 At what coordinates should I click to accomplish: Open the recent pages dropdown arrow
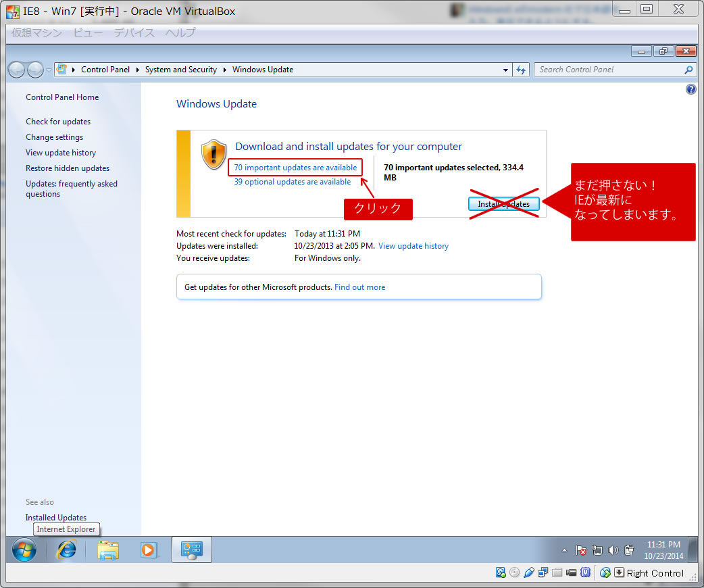[x=49, y=70]
